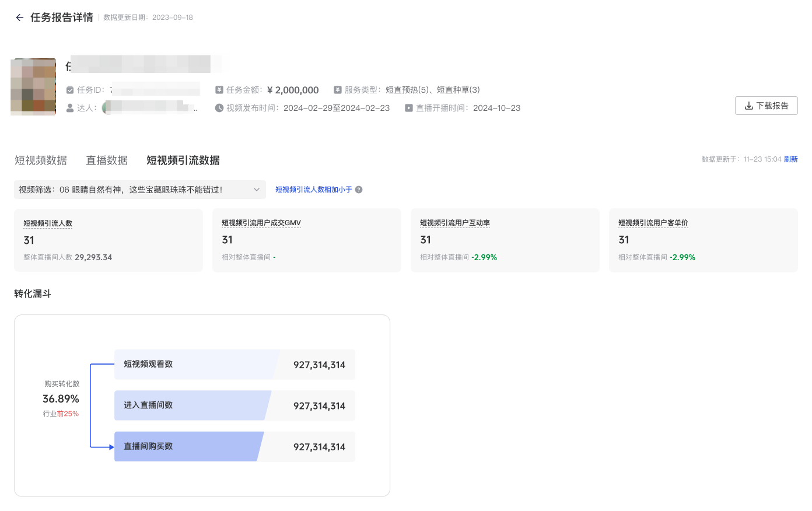Click the 任务ID checkbox-style icon
The width and height of the screenshot is (812, 511).
click(x=70, y=90)
